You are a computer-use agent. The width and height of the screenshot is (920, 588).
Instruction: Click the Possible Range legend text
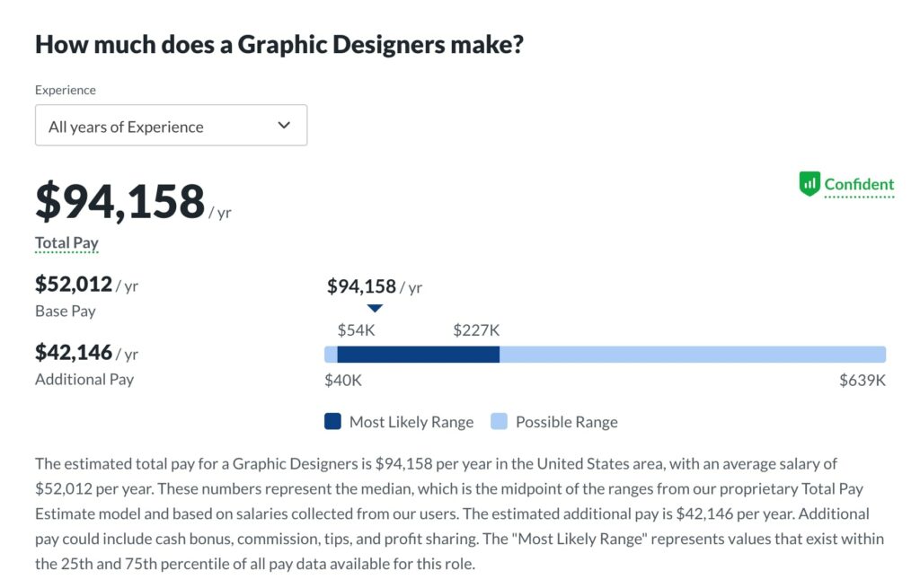[x=566, y=422]
